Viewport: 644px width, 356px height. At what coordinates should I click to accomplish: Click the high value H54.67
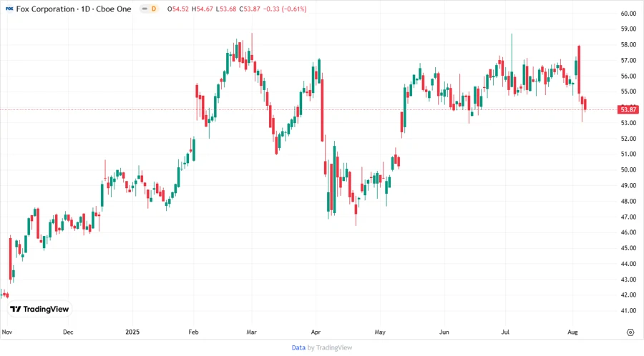coord(203,9)
